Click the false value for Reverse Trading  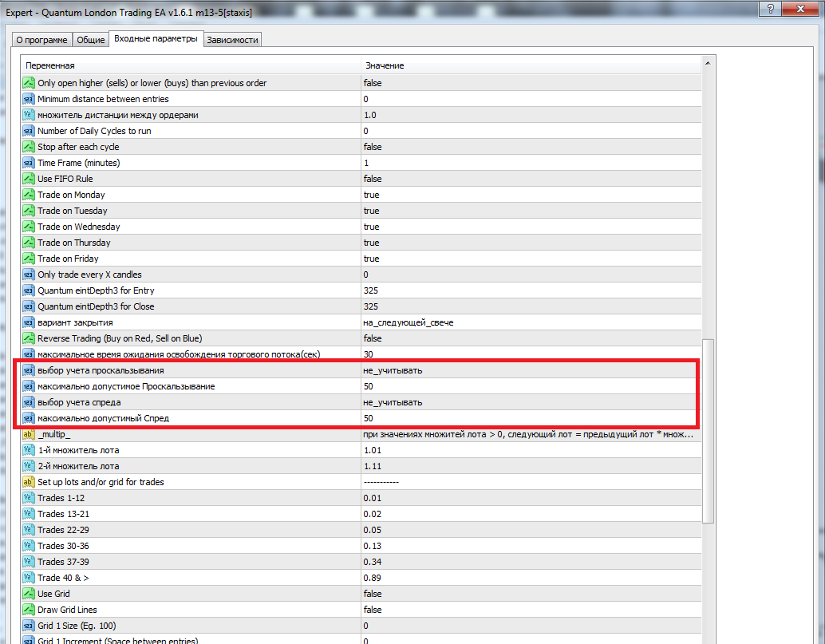(x=373, y=338)
